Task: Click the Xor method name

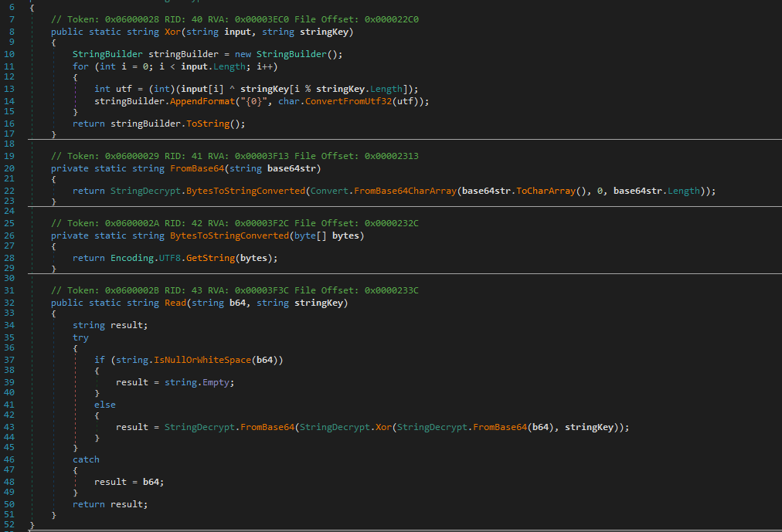Action: 172,31
